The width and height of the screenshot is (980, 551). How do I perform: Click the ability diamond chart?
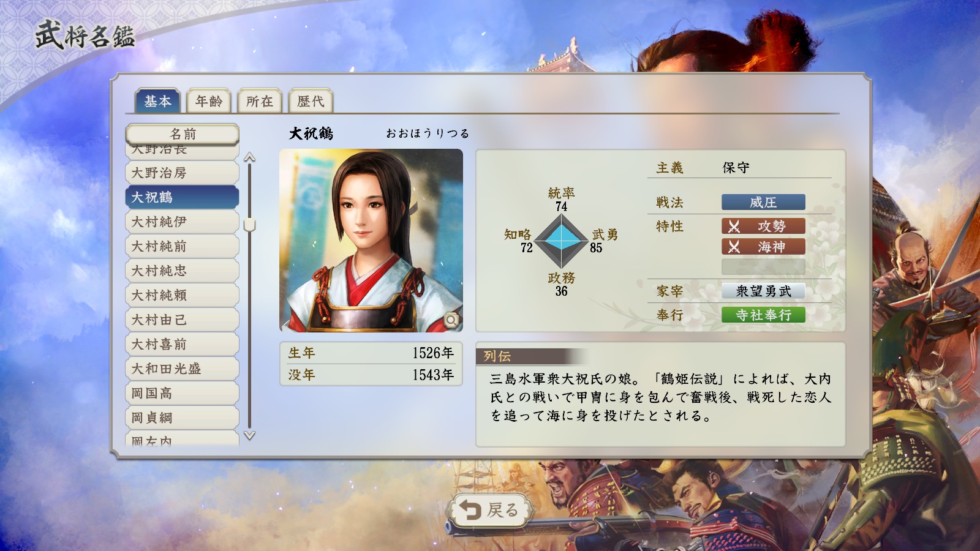pyautogui.click(x=561, y=242)
